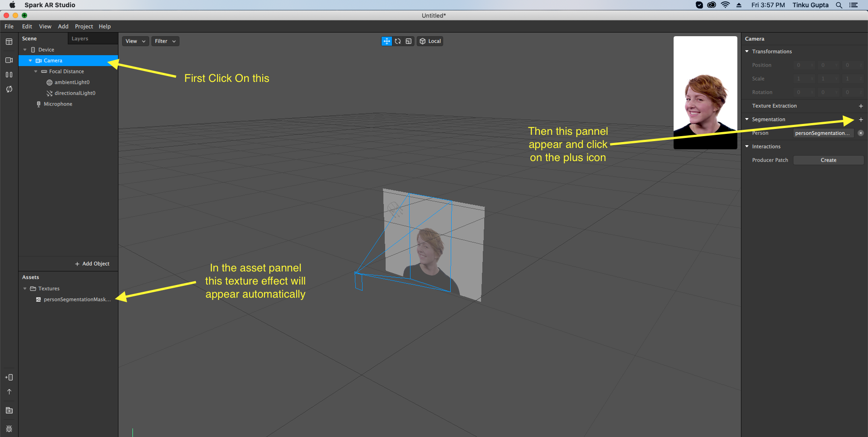Switch to the Layers tab
This screenshot has height=437, width=868.
(80, 39)
